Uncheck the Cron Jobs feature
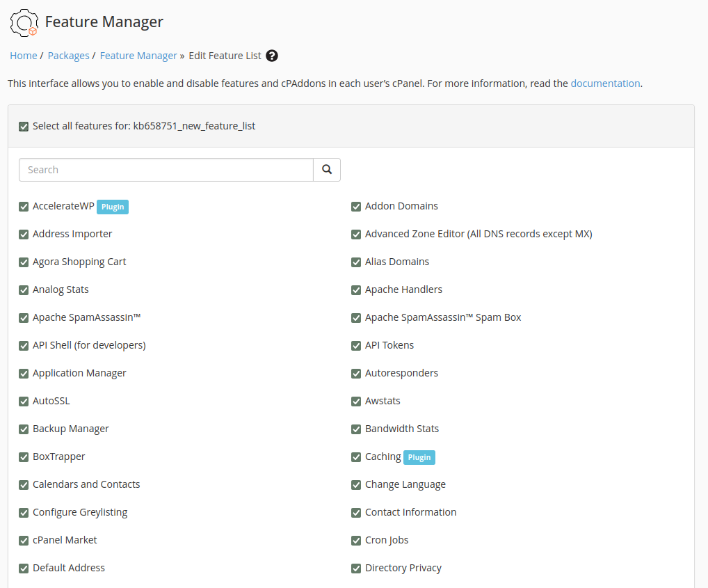 (356, 541)
